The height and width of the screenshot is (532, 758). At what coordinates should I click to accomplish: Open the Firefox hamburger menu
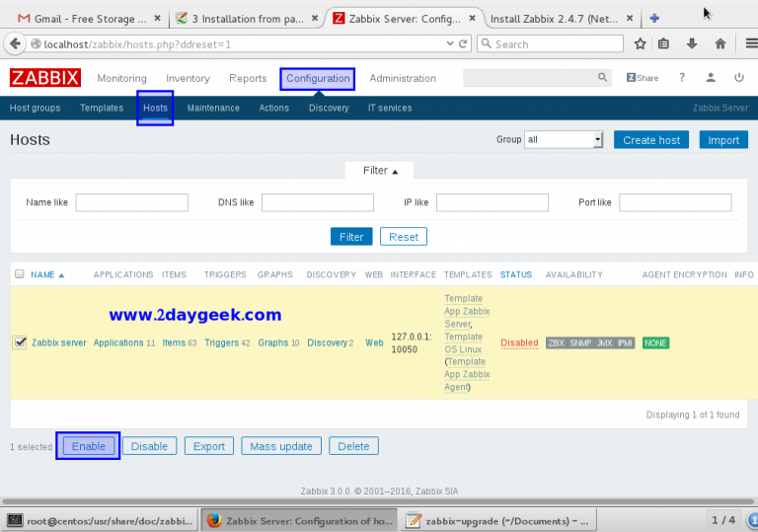point(746,43)
